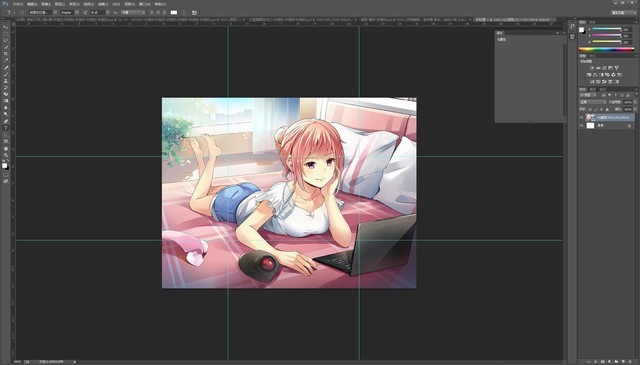The width and height of the screenshot is (640, 365).
Task: Pick a color from the spectrum ramp
Action: coord(607,50)
